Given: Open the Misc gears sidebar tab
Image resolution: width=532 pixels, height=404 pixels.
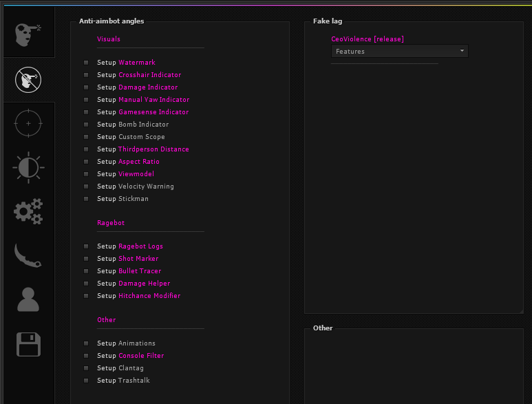Looking at the screenshot, I should pyautogui.click(x=28, y=211).
